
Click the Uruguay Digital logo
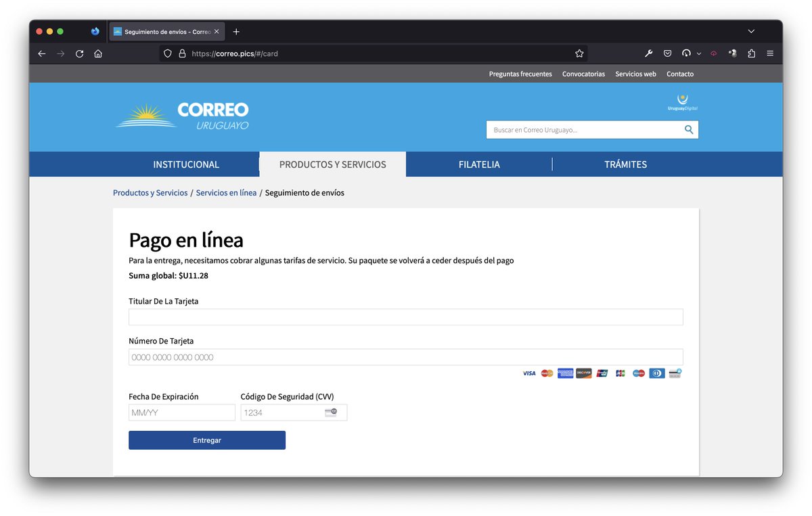click(x=682, y=103)
